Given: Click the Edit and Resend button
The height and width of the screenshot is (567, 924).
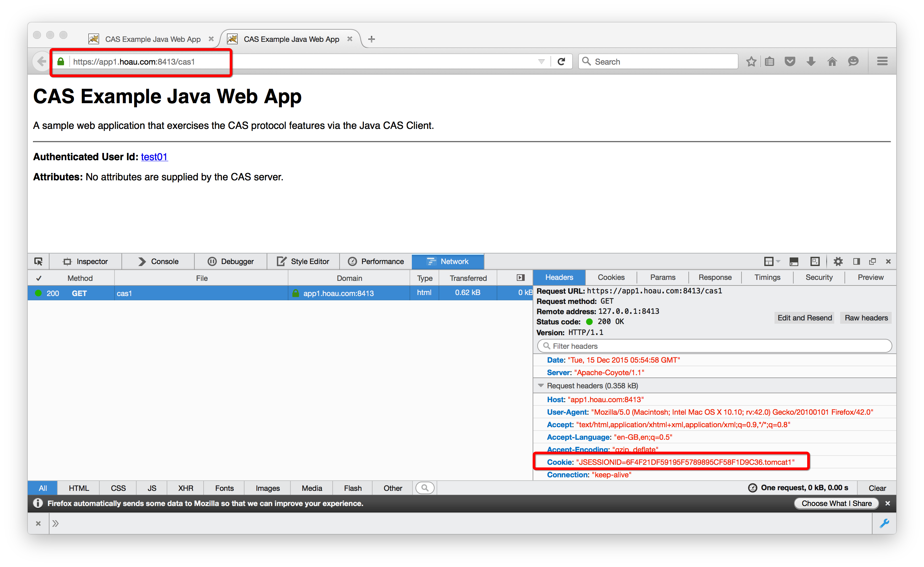Looking at the screenshot, I should point(804,318).
